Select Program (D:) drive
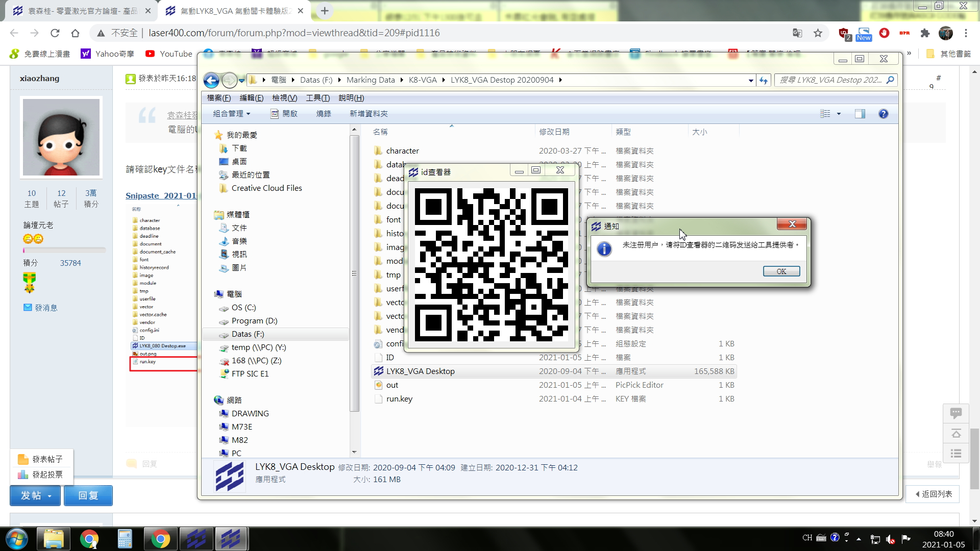980x551 pixels. point(254,321)
